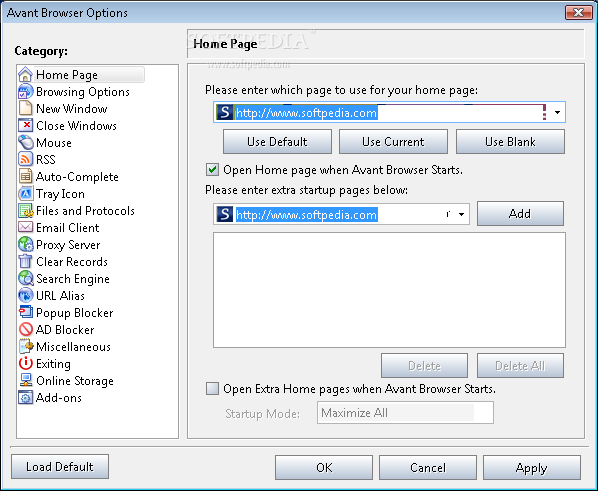Apply the current settings

point(532,467)
